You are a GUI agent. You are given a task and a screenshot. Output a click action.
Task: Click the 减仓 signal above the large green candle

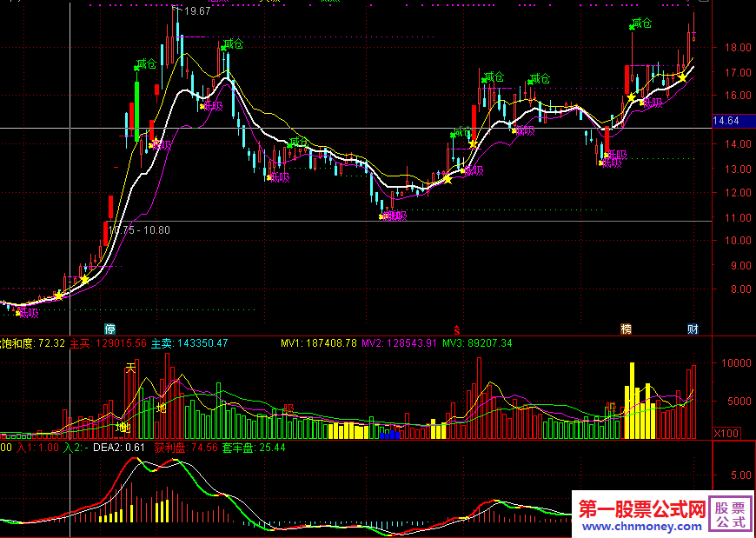coord(146,64)
